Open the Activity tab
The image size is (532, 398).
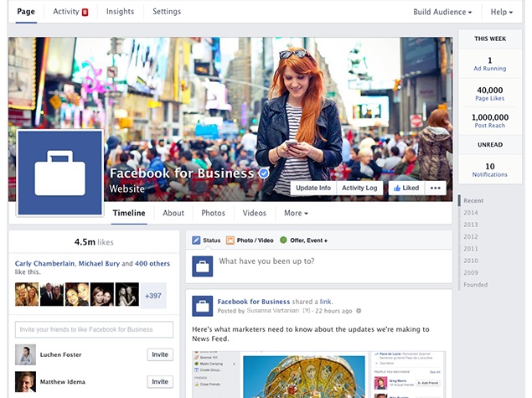point(70,12)
